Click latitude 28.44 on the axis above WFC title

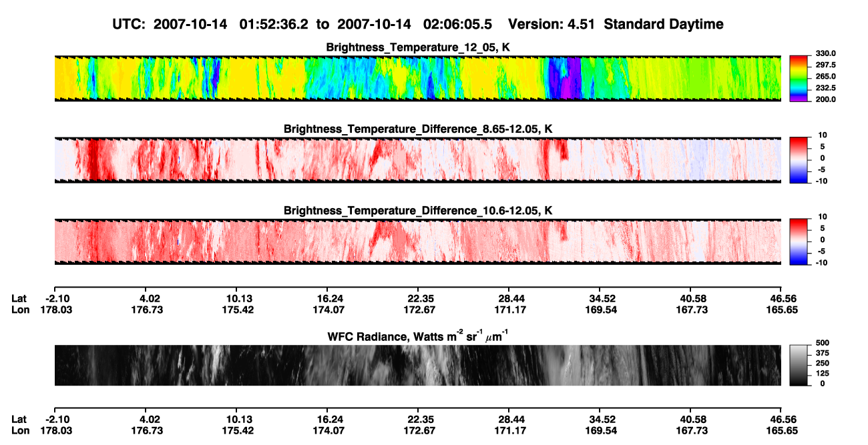click(509, 299)
